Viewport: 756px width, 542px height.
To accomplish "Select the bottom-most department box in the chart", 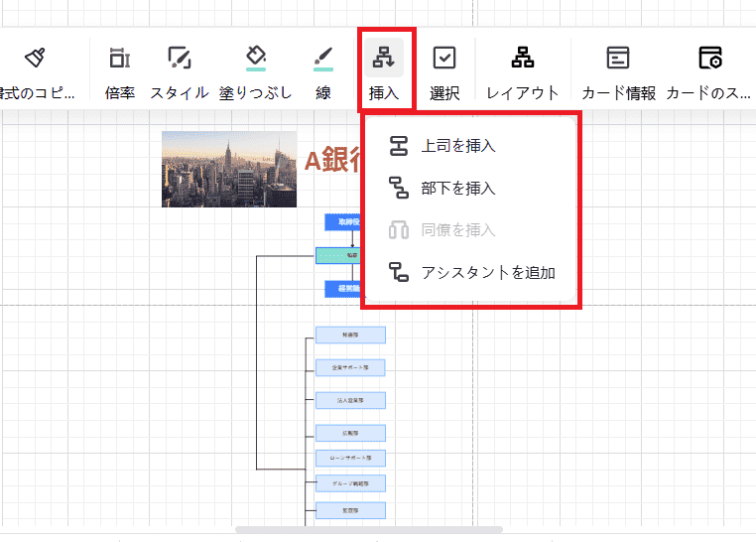I will click(x=350, y=510).
